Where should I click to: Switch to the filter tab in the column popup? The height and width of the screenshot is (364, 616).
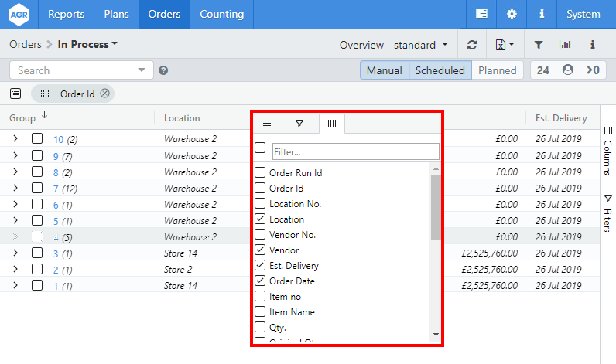[x=299, y=123]
